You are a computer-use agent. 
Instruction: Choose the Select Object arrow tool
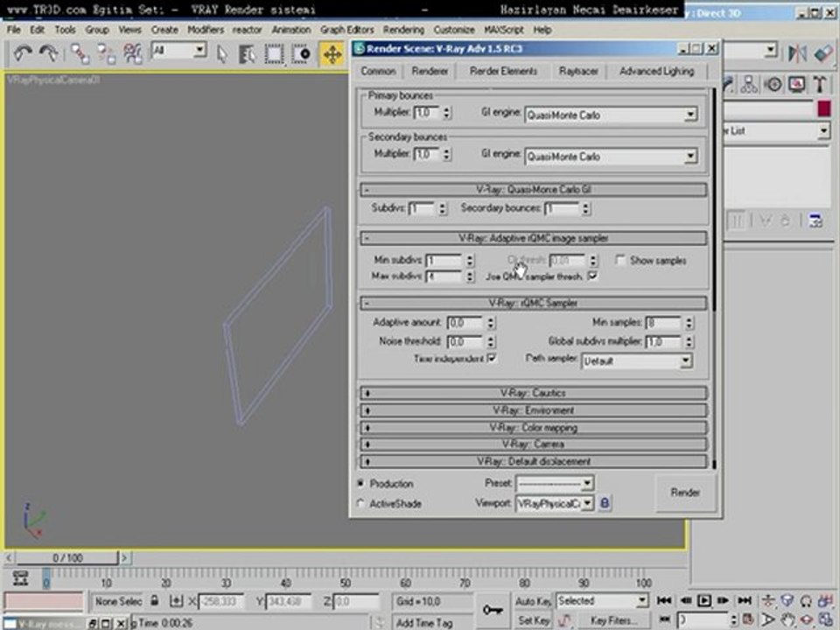pyautogui.click(x=221, y=53)
